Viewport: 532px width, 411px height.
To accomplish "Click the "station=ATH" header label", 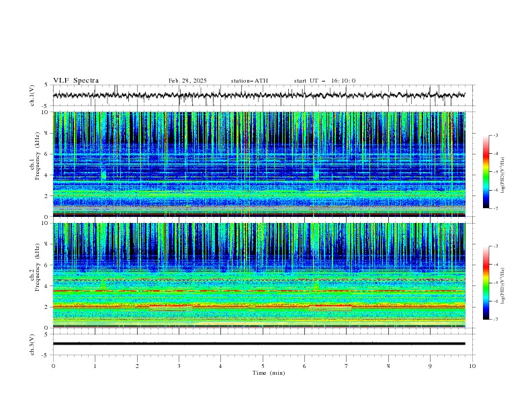I will 249,81.
